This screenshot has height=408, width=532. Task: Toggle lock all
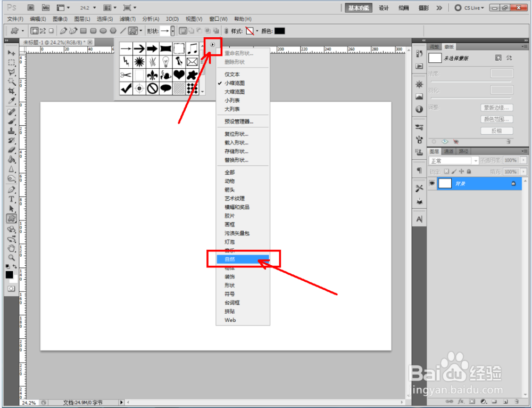pos(469,172)
